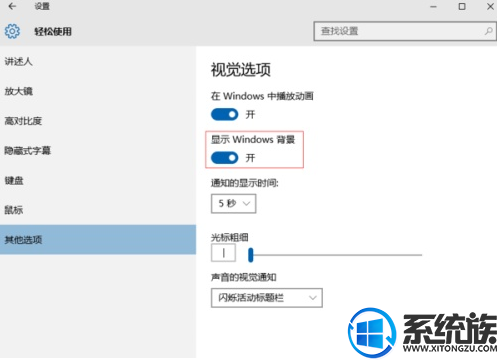Click the 轻松使用 title text
This screenshot has width=497, height=361.
tap(53, 31)
